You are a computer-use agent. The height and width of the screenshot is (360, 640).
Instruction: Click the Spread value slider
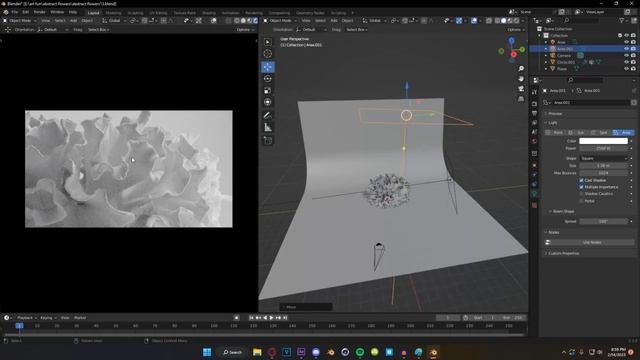click(603, 222)
